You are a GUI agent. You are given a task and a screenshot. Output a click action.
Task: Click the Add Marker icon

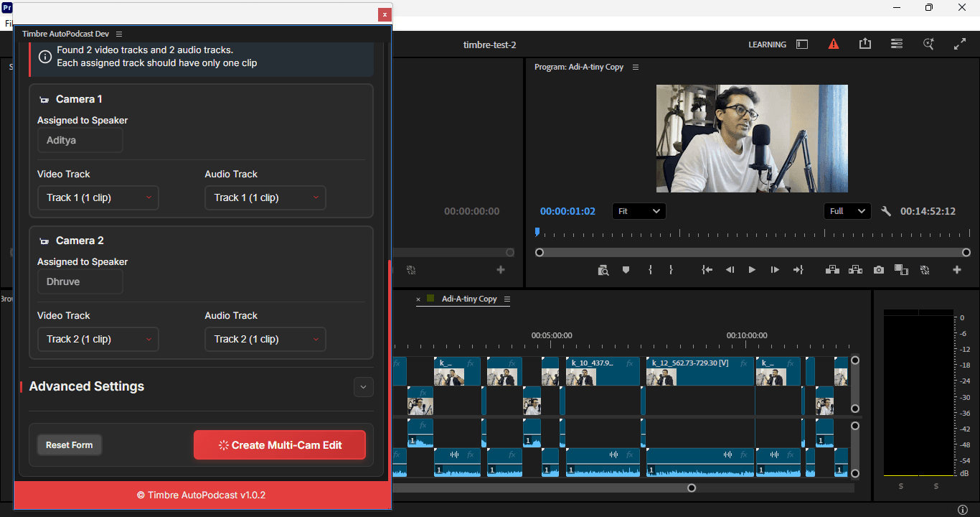click(626, 270)
